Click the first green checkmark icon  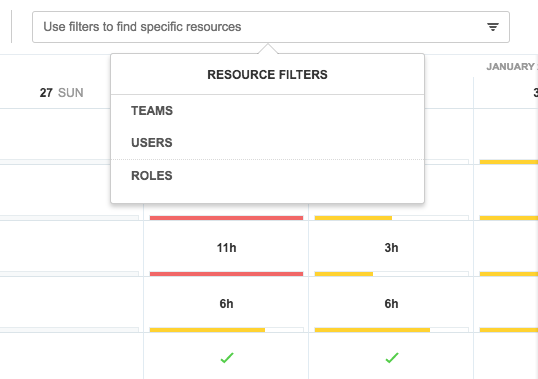tap(227, 358)
